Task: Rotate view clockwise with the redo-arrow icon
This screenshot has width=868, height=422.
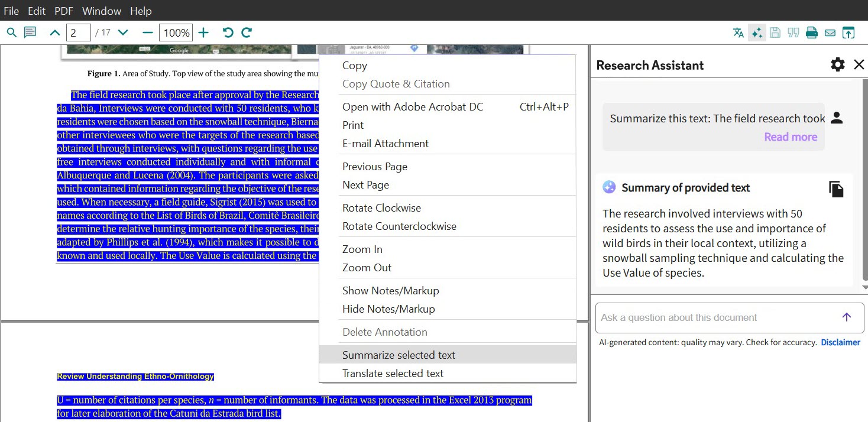Action: click(246, 33)
